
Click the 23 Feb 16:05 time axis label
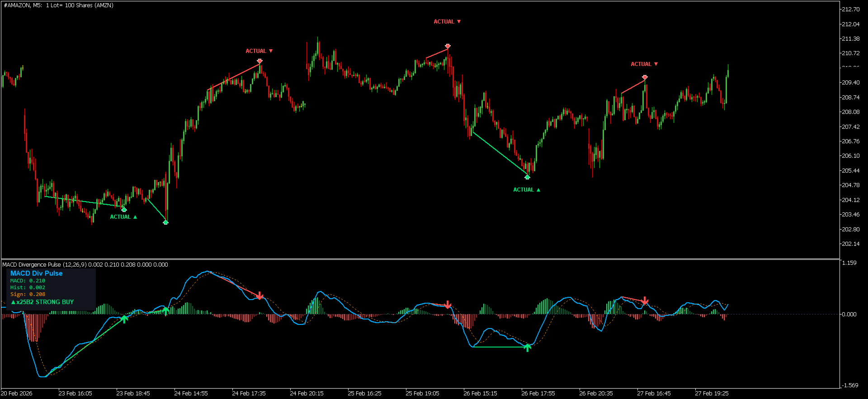coord(75,394)
